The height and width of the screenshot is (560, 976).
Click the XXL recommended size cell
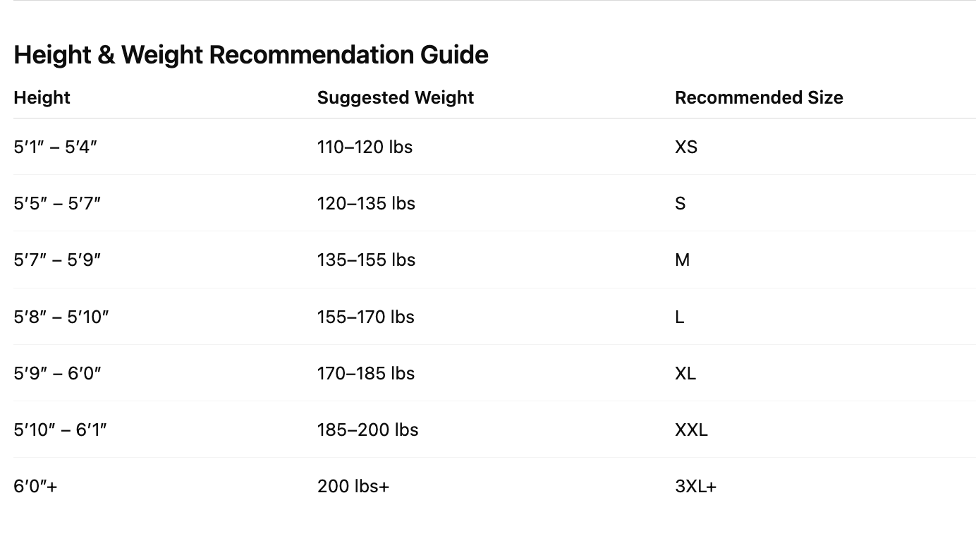(x=691, y=430)
